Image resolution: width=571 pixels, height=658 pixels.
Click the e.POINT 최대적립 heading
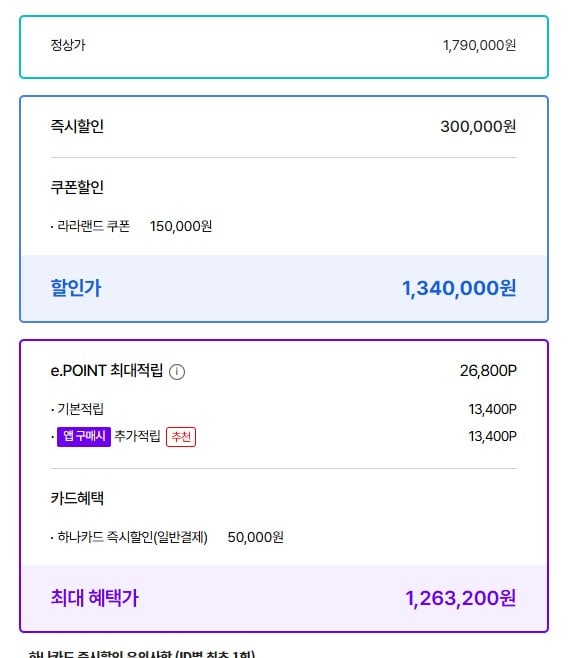(107, 371)
